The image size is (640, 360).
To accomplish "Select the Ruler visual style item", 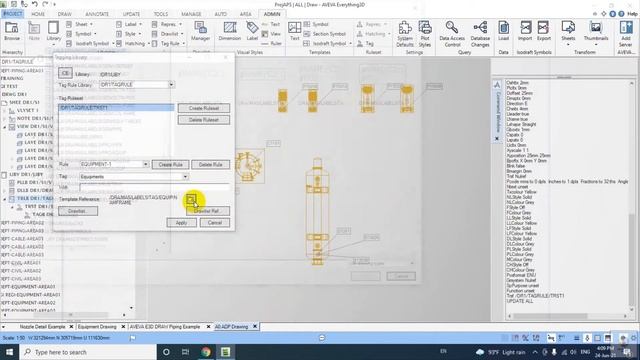I will 272,43.
